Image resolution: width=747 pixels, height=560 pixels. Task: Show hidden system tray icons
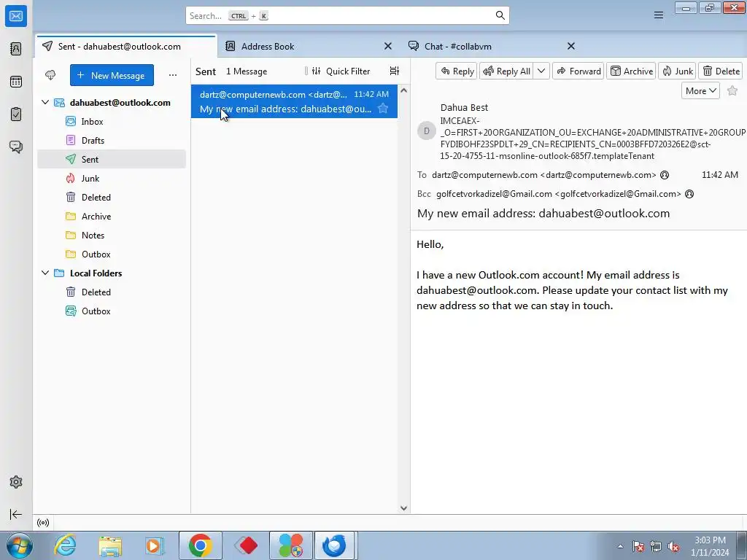pos(620,547)
